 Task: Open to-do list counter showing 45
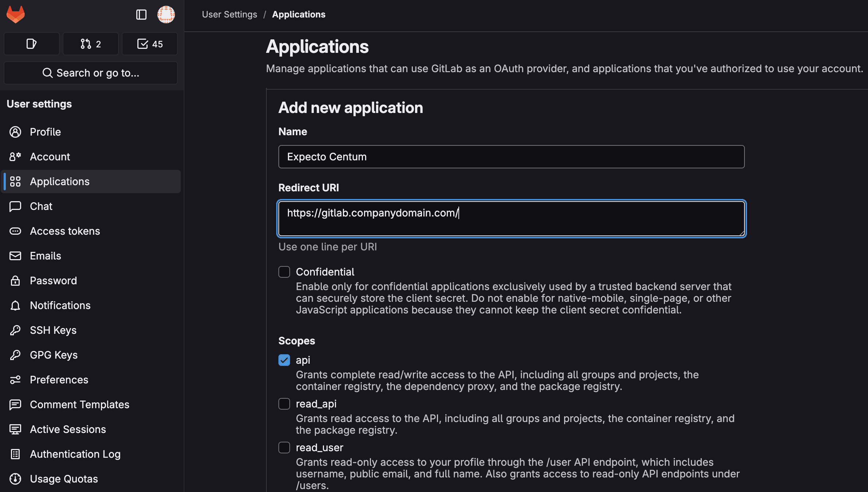150,44
